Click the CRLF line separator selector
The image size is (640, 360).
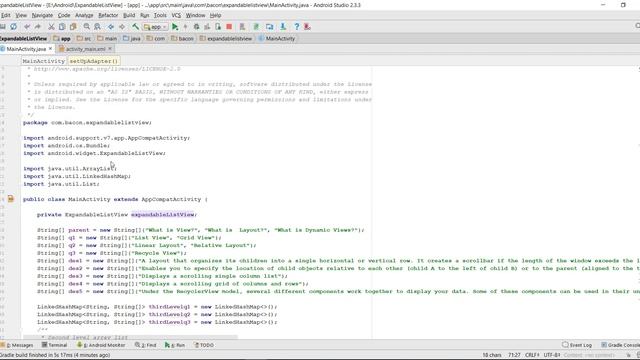(532, 355)
